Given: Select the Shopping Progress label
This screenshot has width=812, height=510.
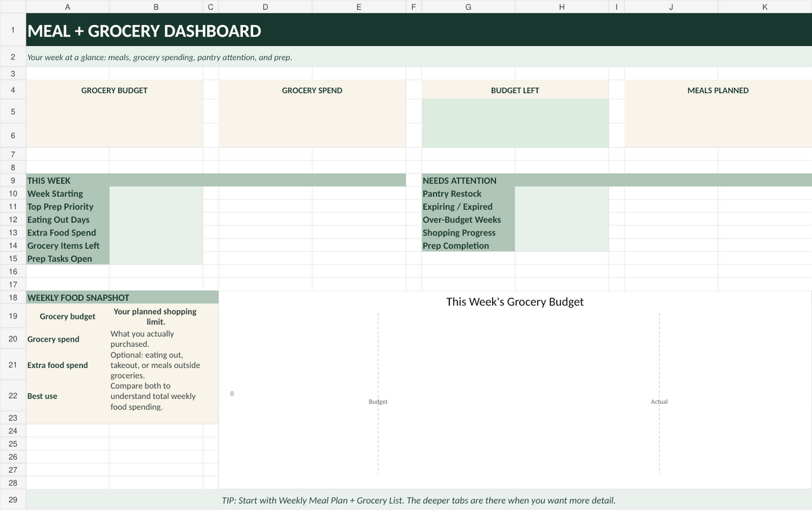Looking at the screenshot, I should tap(468, 232).
